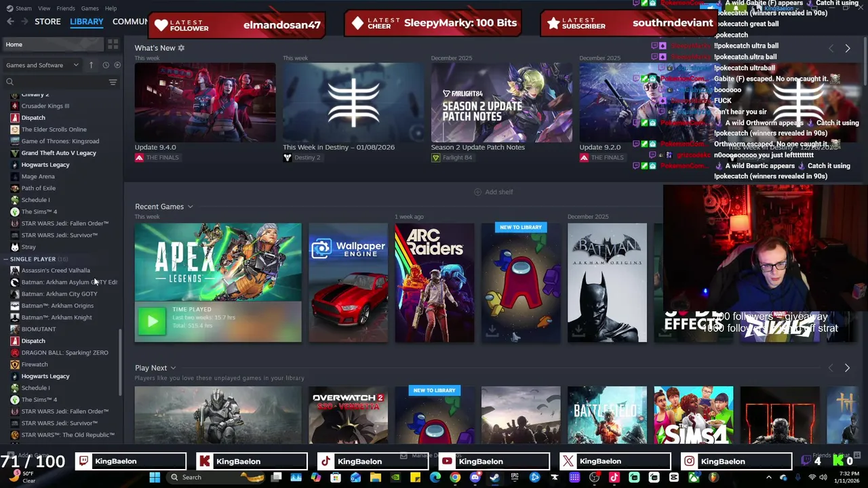Toggle the recent activity clock filter
This screenshot has width=868, height=488.
coord(106,65)
